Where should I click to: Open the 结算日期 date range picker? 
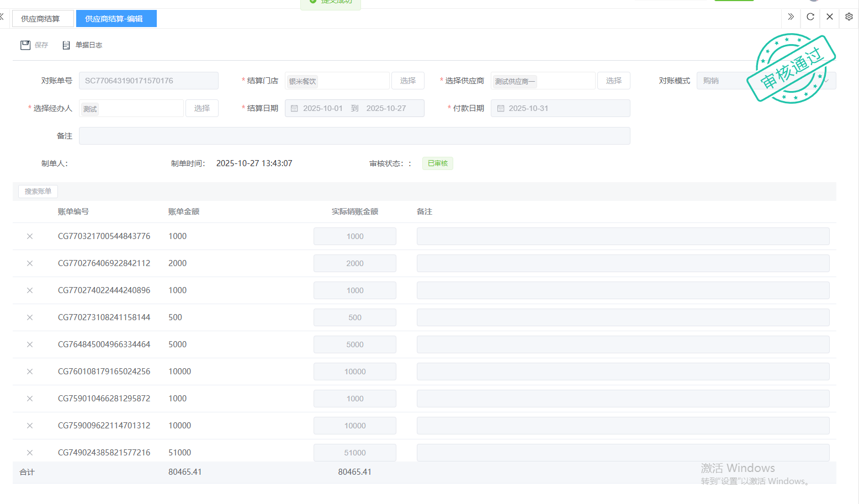[354, 108]
